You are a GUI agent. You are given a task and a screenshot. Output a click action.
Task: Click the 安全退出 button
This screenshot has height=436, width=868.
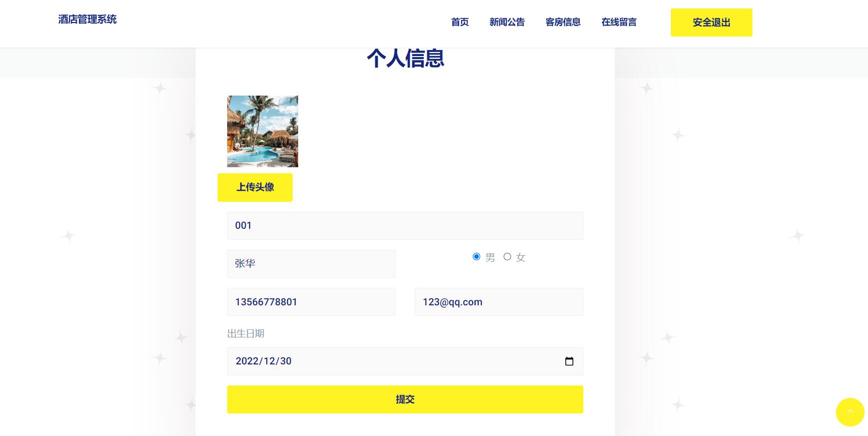point(711,23)
